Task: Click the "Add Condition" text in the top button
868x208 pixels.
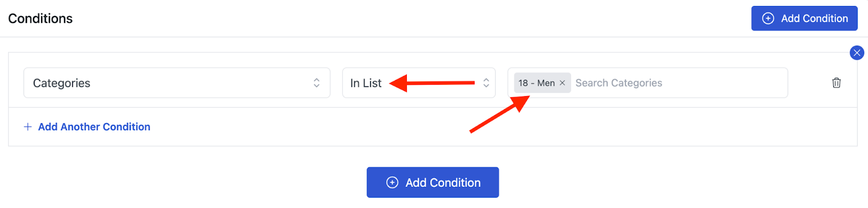Action: click(814, 18)
